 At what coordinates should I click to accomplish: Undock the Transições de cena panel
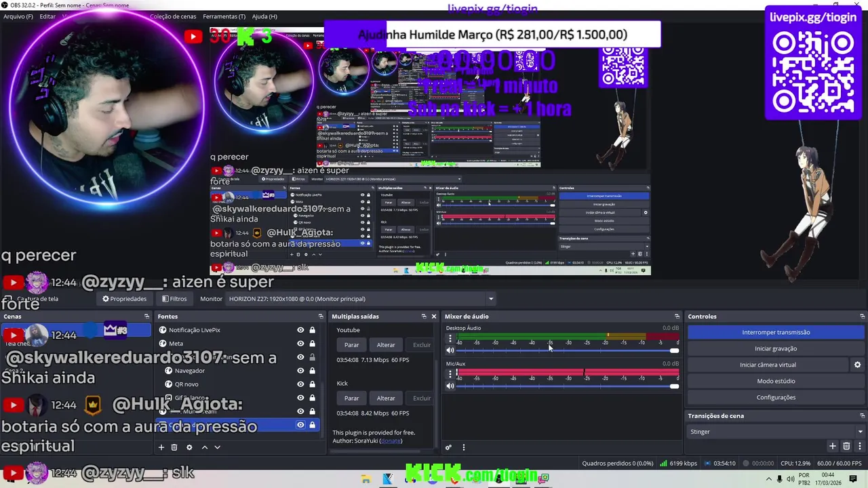pos(862,416)
